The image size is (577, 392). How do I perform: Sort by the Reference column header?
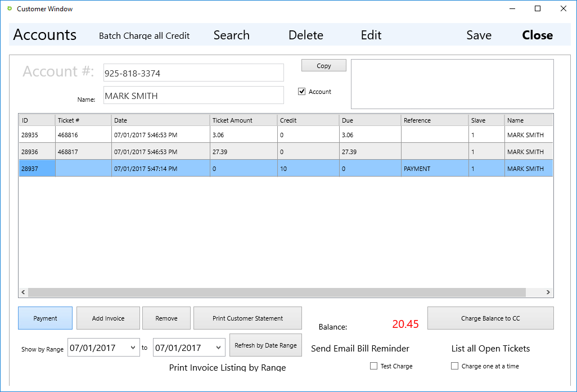pos(435,120)
